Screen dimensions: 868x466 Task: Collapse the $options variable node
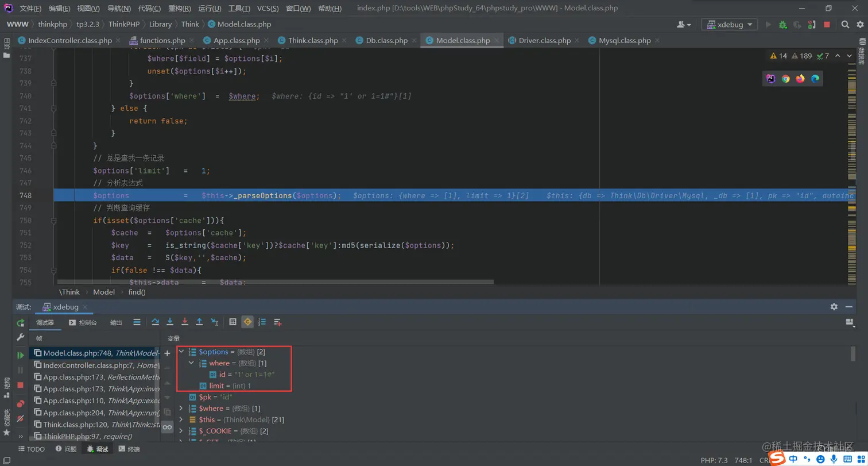pyautogui.click(x=181, y=352)
